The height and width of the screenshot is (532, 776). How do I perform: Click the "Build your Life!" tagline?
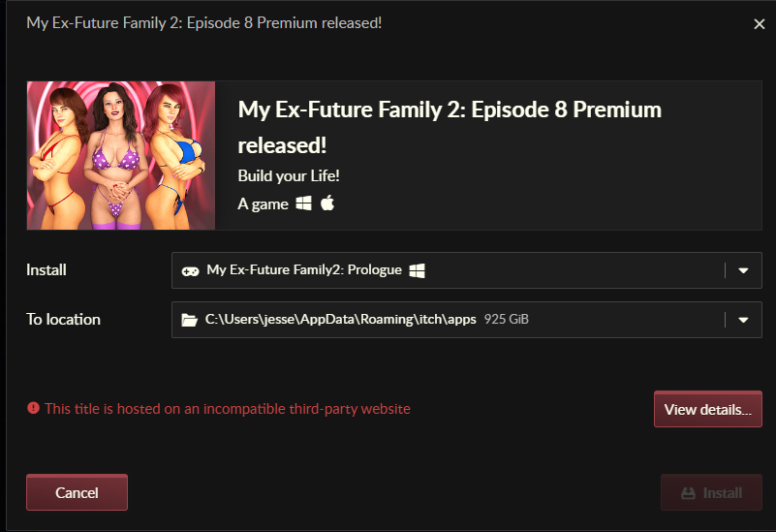(x=289, y=175)
